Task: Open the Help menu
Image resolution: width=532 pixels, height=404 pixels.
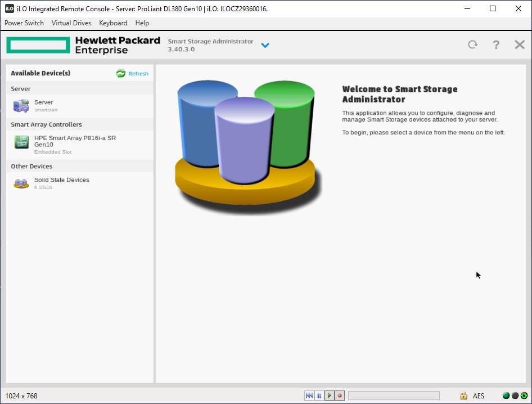Action: tap(142, 23)
